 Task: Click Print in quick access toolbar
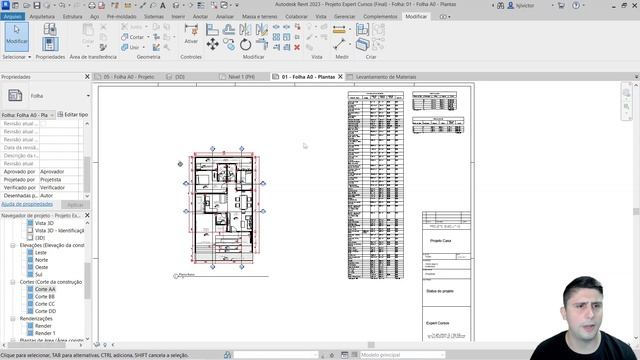point(92,5)
